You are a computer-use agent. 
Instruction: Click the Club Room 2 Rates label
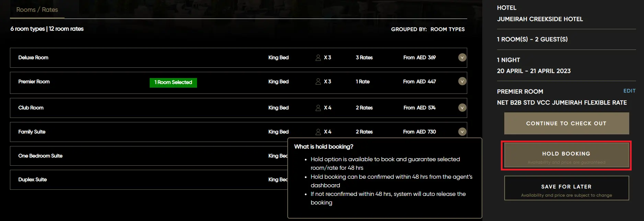[x=364, y=108]
